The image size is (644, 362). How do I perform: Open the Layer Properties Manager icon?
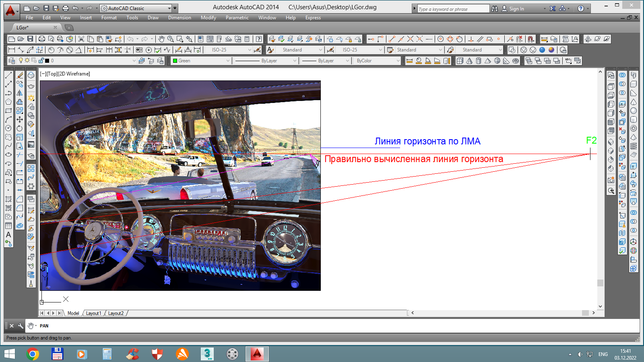pos(12,61)
